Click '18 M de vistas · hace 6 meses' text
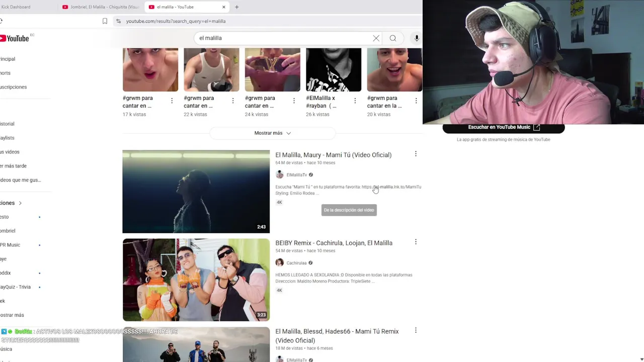This screenshot has width=644, height=362. [x=304, y=348]
